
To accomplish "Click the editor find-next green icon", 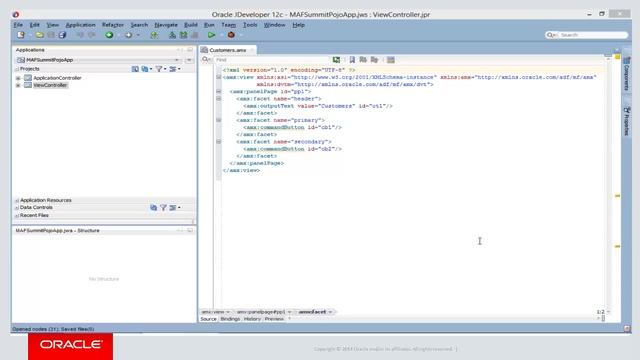I will (x=336, y=60).
